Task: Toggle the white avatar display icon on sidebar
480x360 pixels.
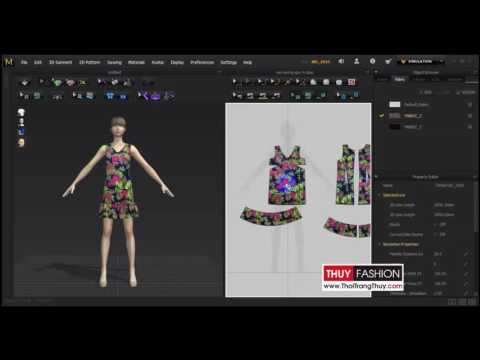Action: tap(21, 122)
